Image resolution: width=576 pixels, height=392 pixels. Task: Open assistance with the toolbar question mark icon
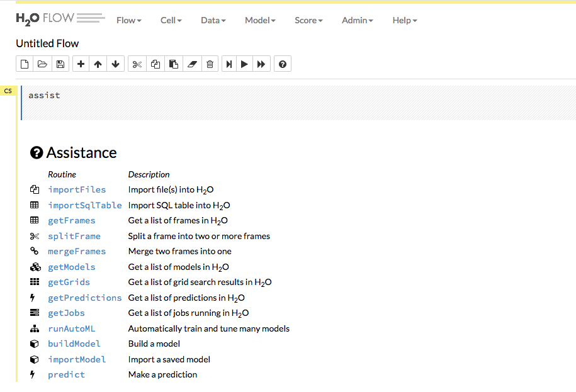tap(283, 64)
